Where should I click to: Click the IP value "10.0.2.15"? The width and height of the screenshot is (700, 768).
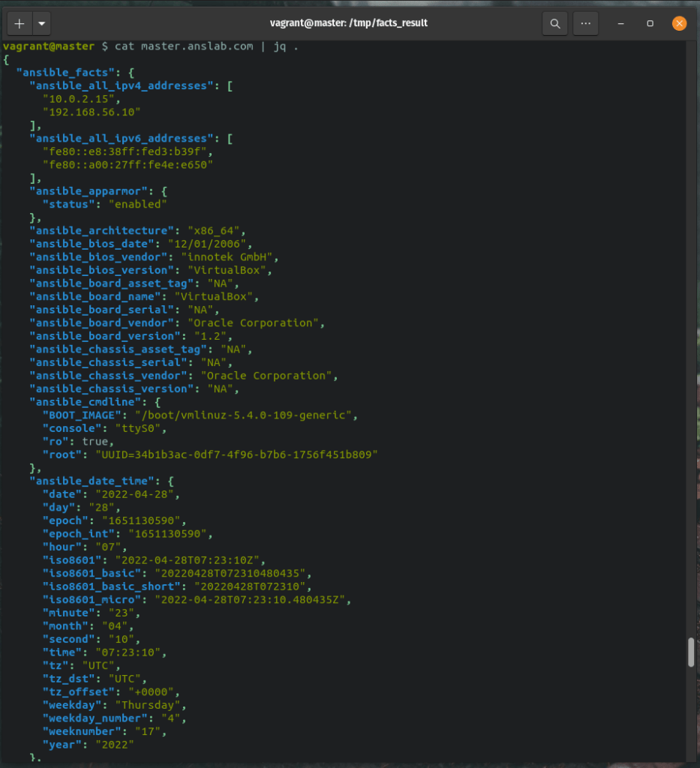(x=79, y=99)
